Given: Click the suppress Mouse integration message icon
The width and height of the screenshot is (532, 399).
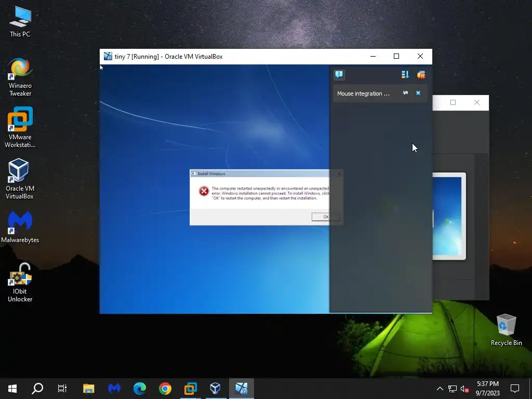Looking at the screenshot, I should [405, 93].
